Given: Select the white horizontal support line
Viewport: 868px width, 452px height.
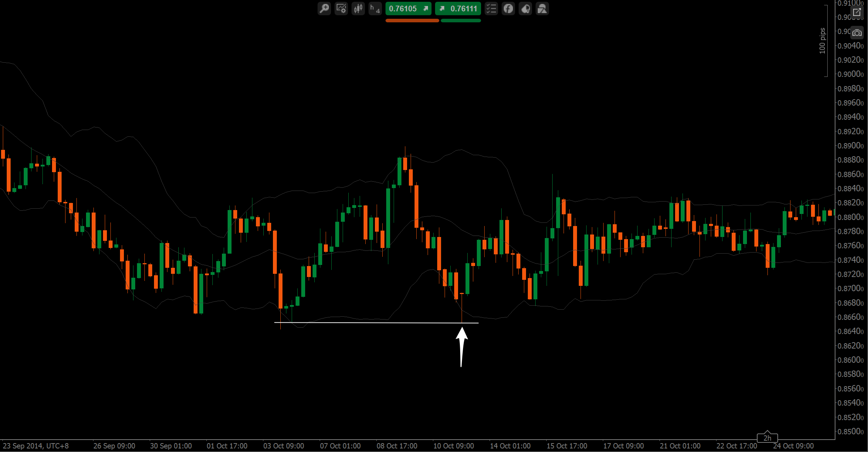Looking at the screenshot, I should [x=376, y=323].
